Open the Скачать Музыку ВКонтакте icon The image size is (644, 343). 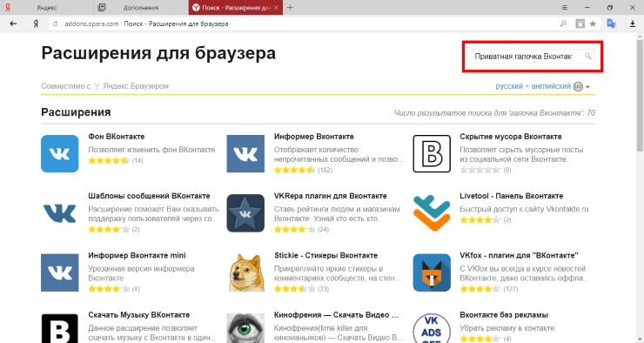59,328
